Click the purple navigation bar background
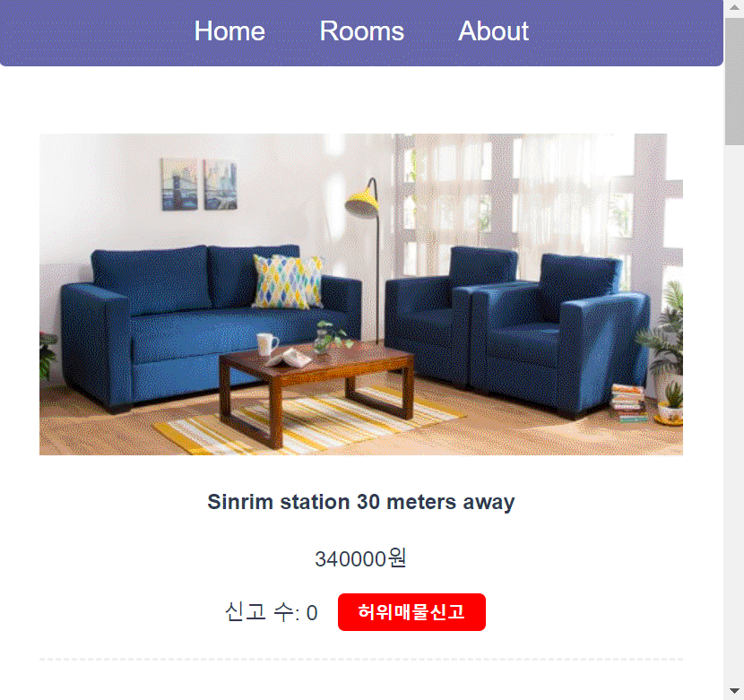This screenshot has height=700, width=744. tap(95, 32)
